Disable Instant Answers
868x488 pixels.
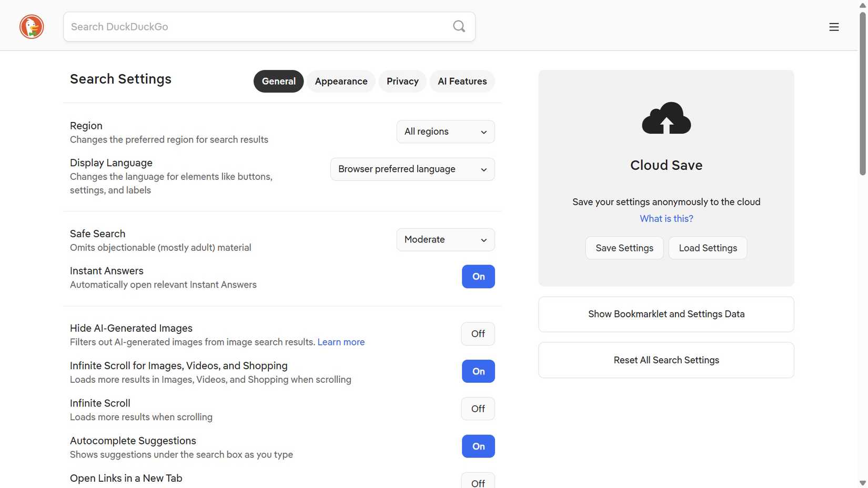478,276
